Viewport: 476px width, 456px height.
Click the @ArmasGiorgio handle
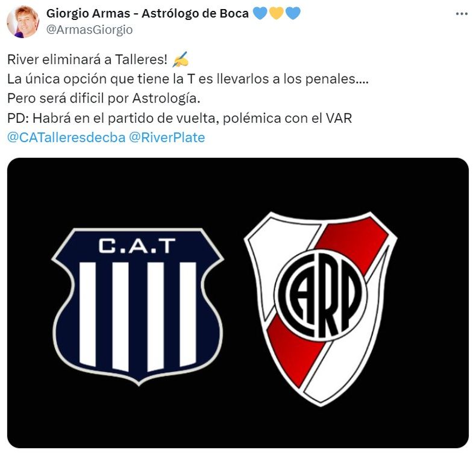90,30
